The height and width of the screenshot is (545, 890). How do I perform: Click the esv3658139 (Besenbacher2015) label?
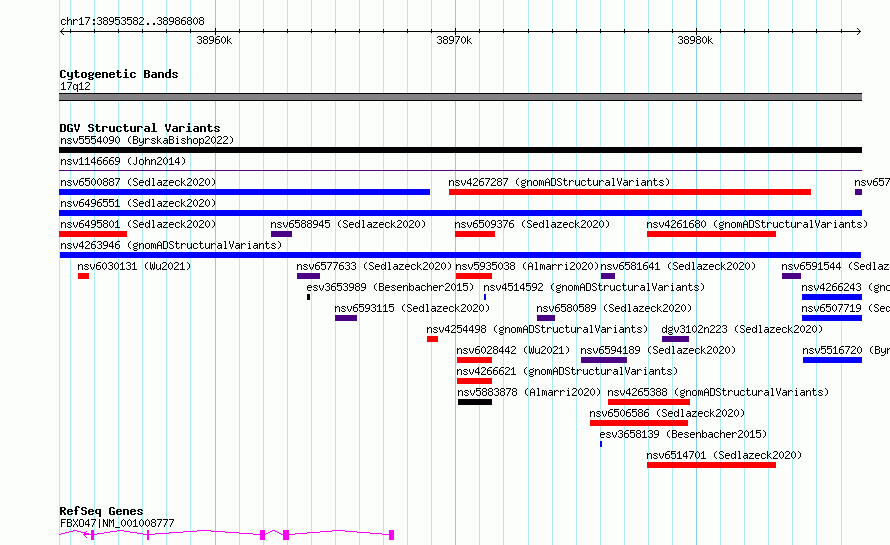(683, 434)
